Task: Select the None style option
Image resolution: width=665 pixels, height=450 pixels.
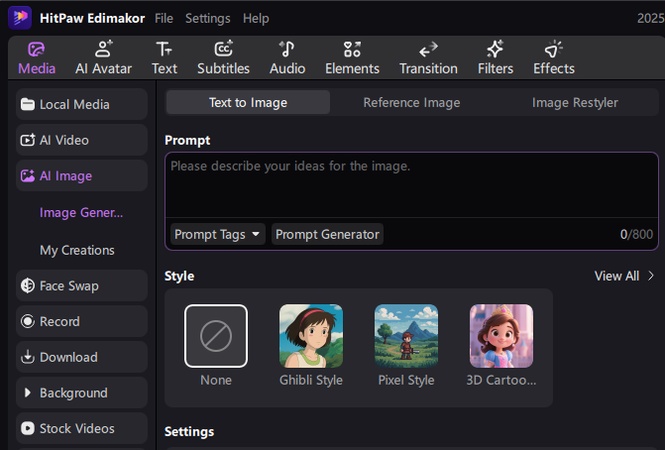Action: (x=216, y=336)
